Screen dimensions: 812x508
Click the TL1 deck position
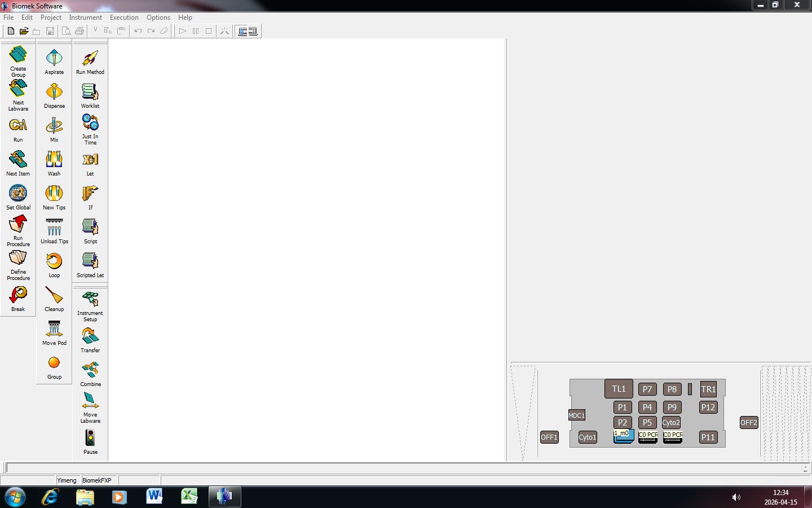(619, 389)
